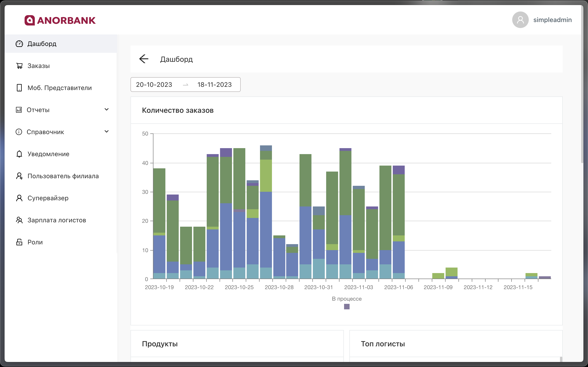The width and height of the screenshot is (588, 367).
Task: Click the Дашборд gauge icon in sidebar
Action: tap(19, 44)
